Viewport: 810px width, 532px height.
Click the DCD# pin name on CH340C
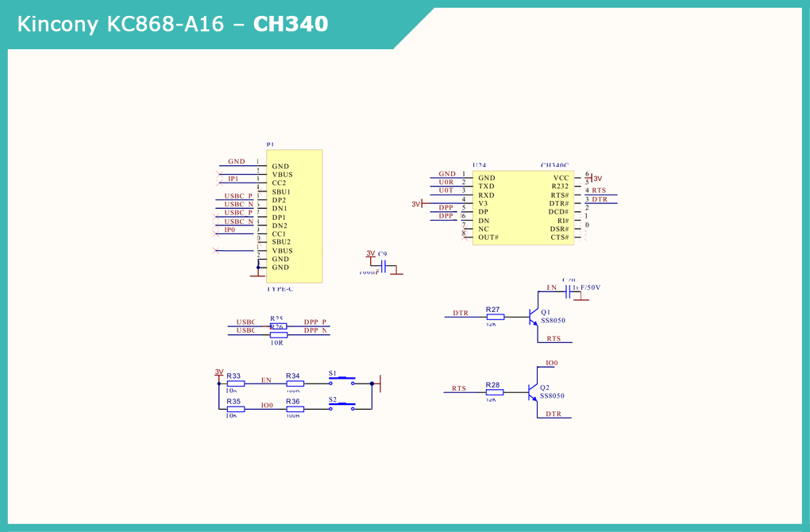point(558,212)
